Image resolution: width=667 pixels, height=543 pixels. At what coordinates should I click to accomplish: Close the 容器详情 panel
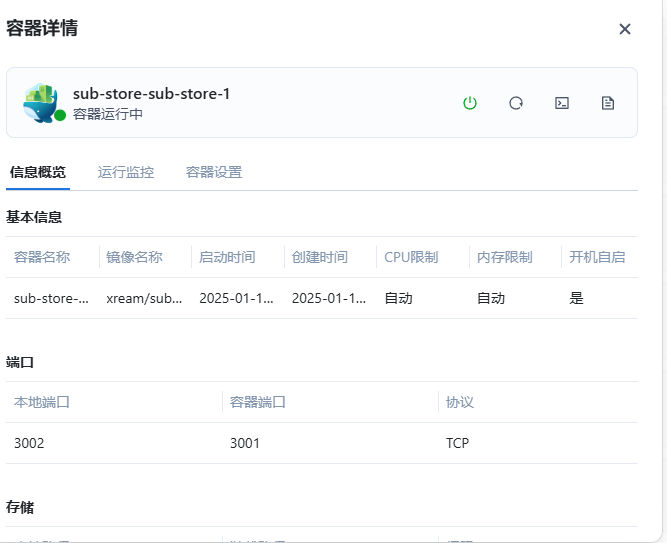click(x=625, y=29)
